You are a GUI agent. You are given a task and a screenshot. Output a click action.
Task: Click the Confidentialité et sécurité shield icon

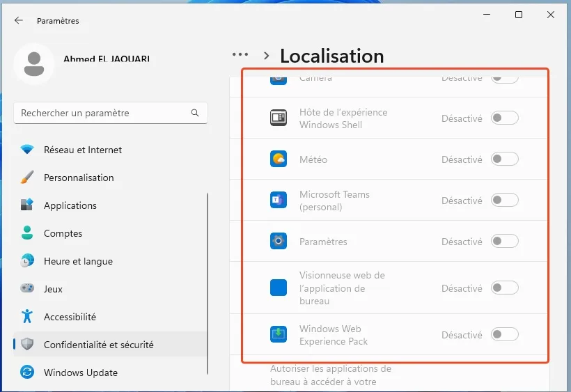27,344
